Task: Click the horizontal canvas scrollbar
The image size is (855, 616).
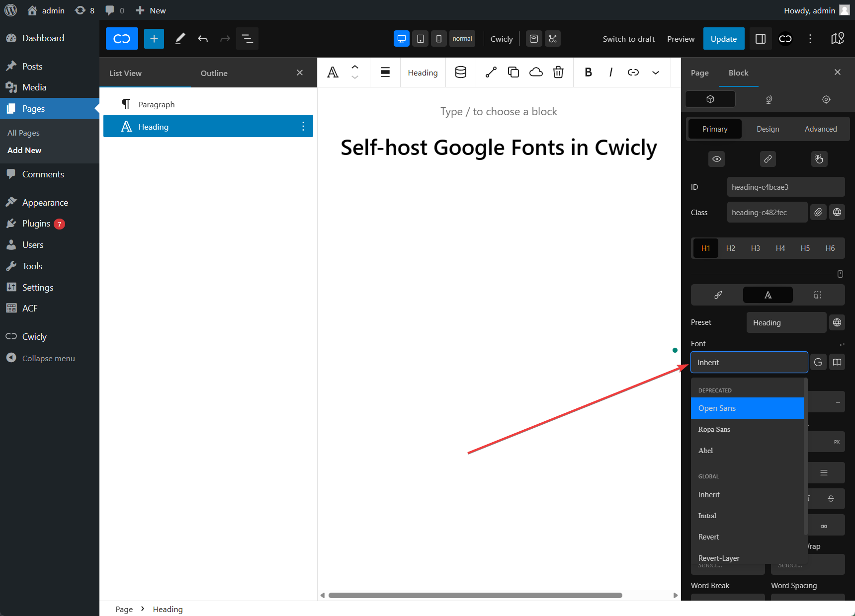Action: [475, 595]
